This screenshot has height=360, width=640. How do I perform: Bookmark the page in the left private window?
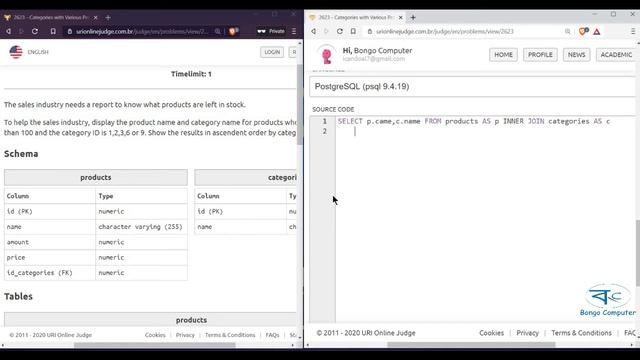pyautogui.click(x=53, y=31)
